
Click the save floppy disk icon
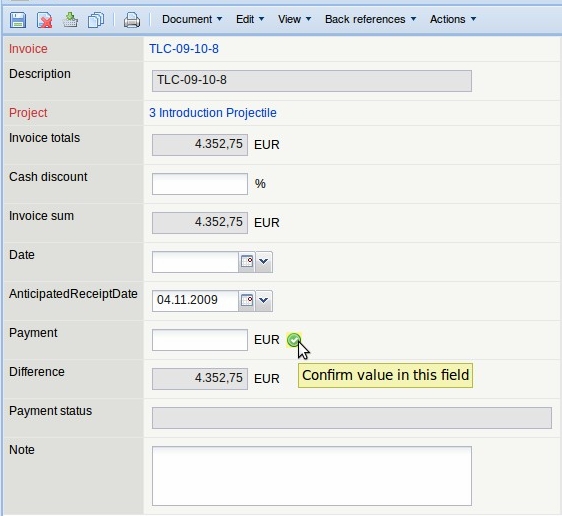point(18,20)
